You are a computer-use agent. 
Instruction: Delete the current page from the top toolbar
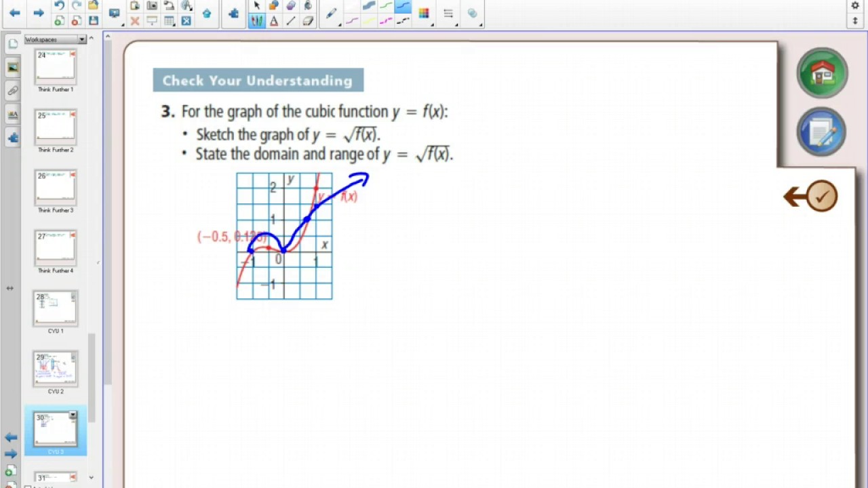coord(76,20)
